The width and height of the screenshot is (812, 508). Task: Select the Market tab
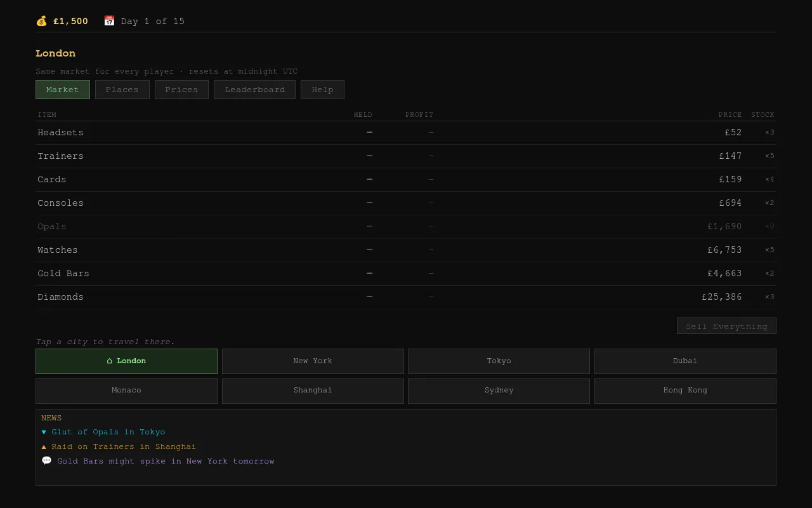coord(63,90)
